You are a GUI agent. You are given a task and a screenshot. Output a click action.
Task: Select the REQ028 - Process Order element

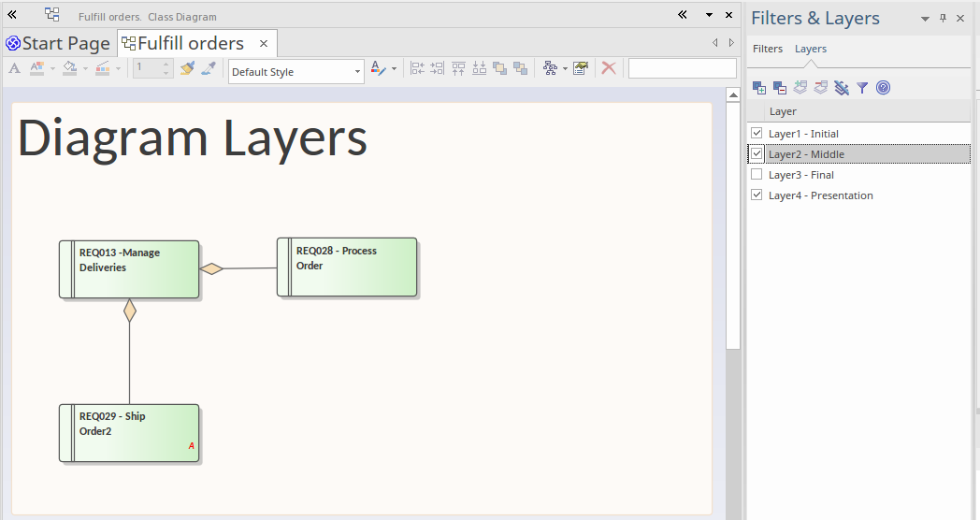pyautogui.click(x=347, y=267)
